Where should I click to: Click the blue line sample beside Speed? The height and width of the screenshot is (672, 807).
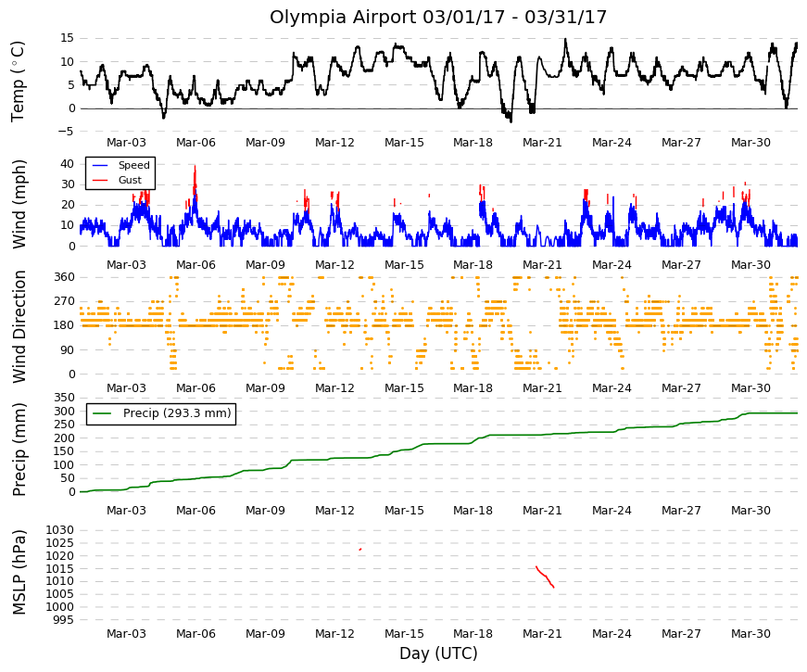100,165
